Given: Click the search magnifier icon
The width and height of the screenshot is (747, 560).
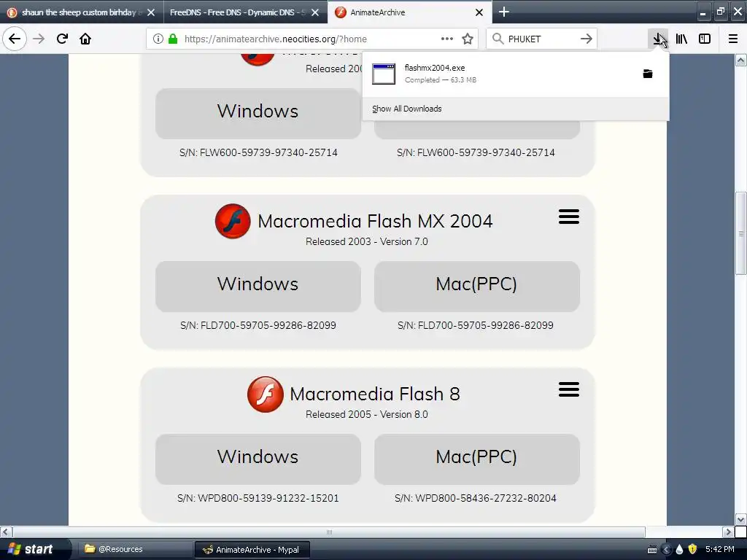Looking at the screenshot, I should pyautogui.click(x=498, y=39).
